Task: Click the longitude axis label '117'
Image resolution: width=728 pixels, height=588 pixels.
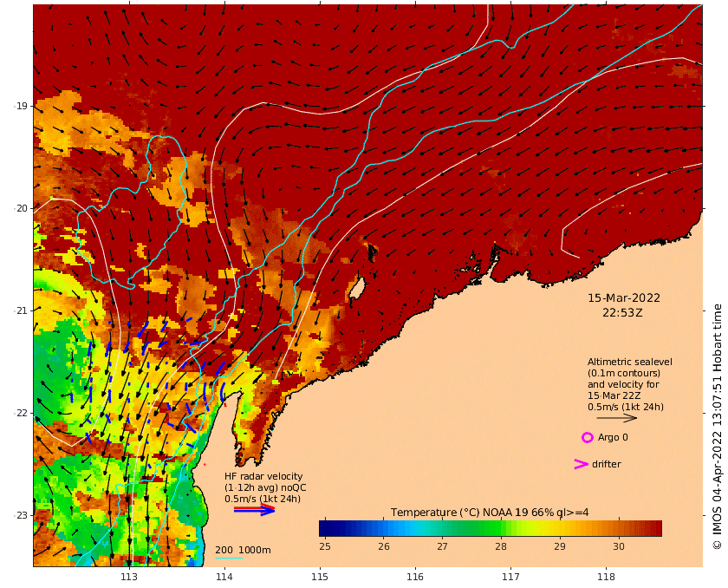Action: [x=510, y=578]
